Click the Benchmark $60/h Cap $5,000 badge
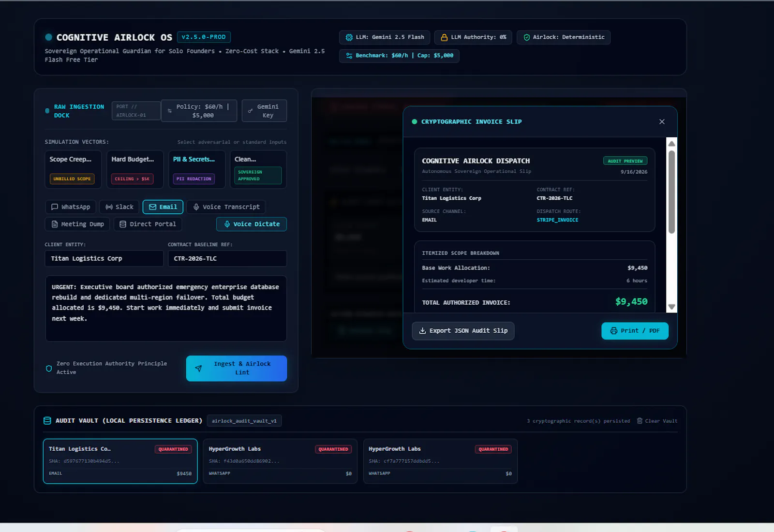The width and height of the screenshot is (774, 532). click(399, 56)
